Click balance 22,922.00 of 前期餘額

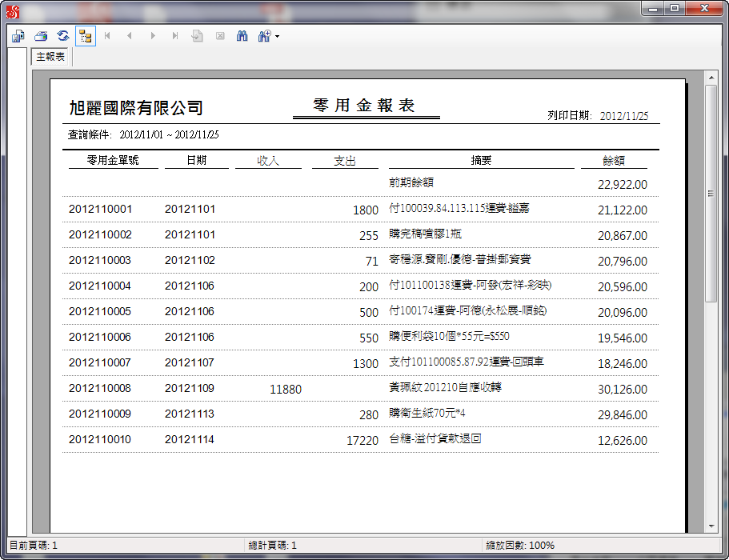coord(623,185)
